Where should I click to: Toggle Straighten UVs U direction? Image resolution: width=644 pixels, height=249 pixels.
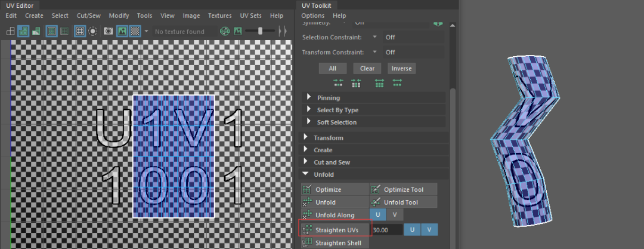click(x=413, y=230)
